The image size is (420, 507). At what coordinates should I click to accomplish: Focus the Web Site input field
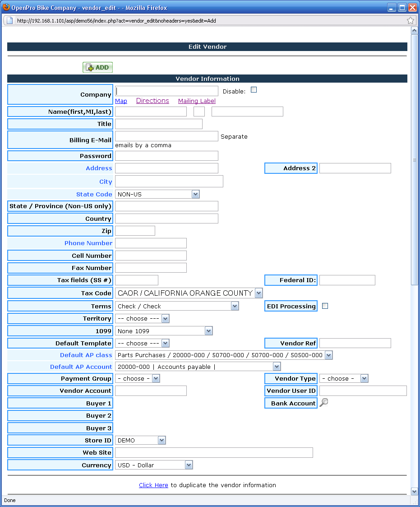pyautogui.click(x=214, y=452)
